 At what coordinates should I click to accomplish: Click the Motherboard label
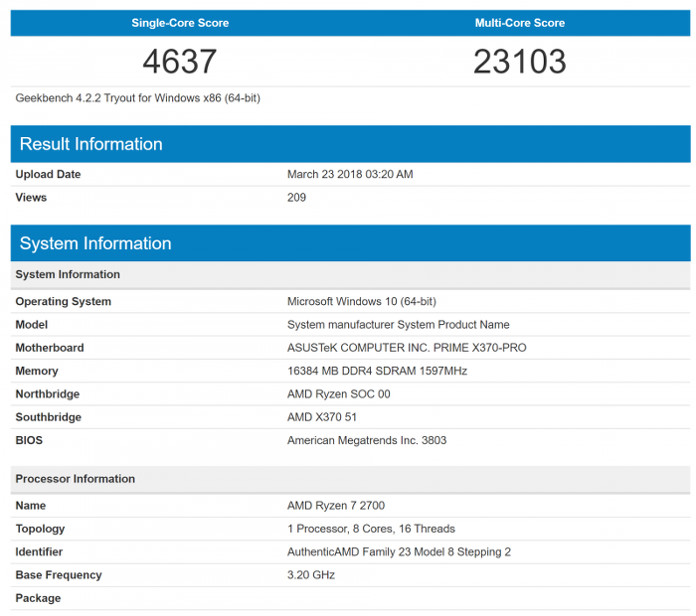pyautogui.click(x=50, y=348)
